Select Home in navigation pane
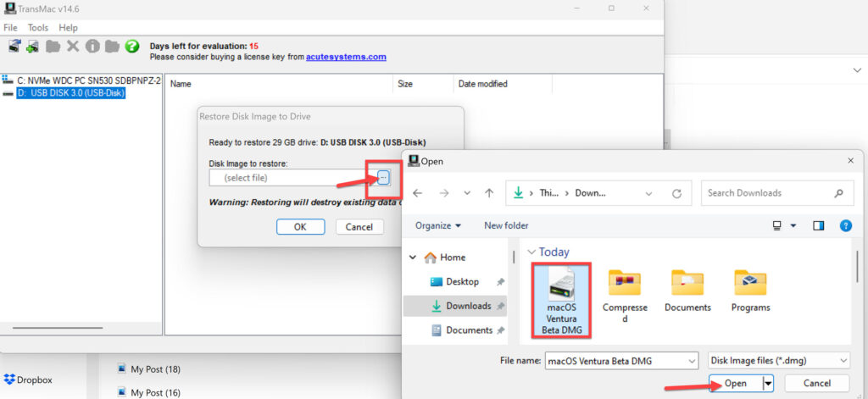Screen dimensions: 868x399 (x=445, y=258)
